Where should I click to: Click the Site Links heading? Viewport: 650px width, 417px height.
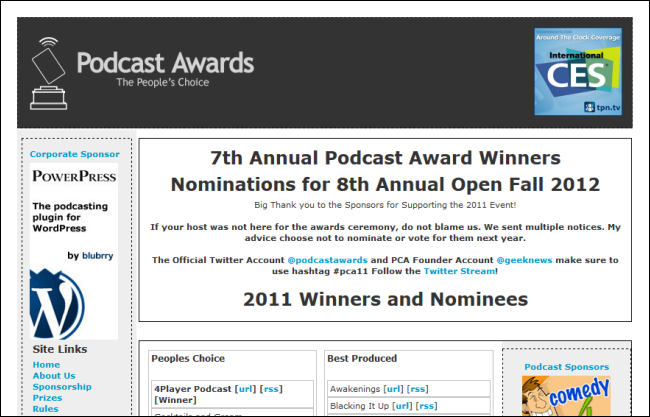[60, 349]
